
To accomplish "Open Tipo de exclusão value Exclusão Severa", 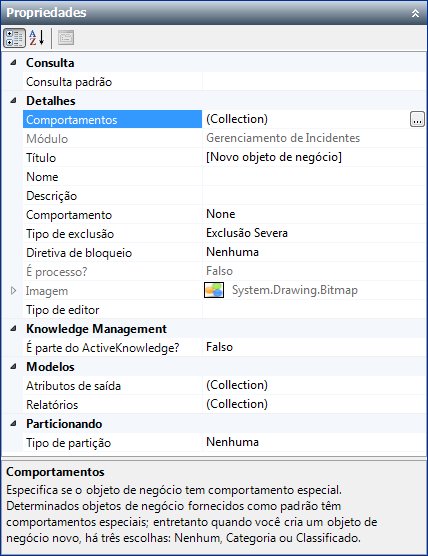I will [x=314, y=233].
